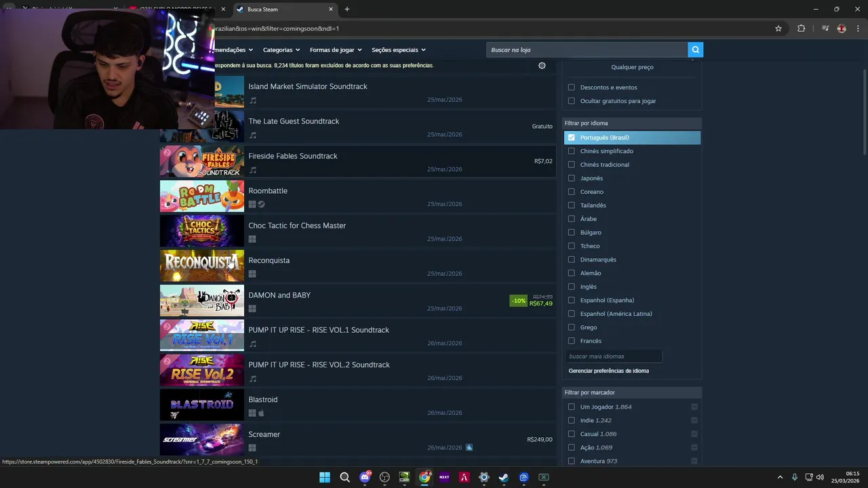
Task: Click the blue icon beside Screamer release date
Action: [x=469, y=447]
